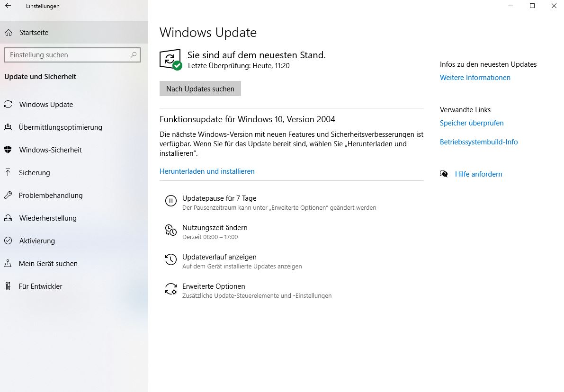Select Windows Update in the sidebar
The height and width of the screenshot is (392, 564).
[x=74, y=104]
